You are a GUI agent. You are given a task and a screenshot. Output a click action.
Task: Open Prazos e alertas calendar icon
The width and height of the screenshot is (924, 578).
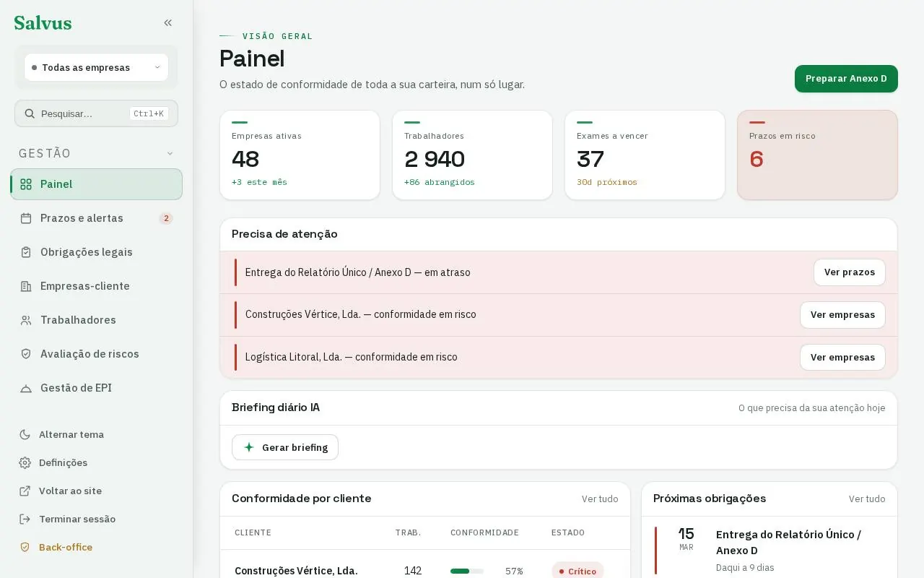click(x=26, y=218)
